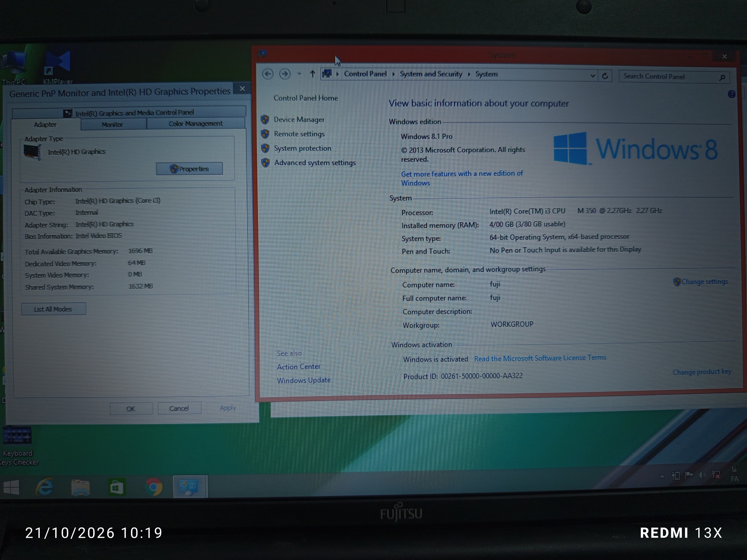Screen dimensions: 747x560
Task: Switch to the Monitor tab
Action: 113,125
